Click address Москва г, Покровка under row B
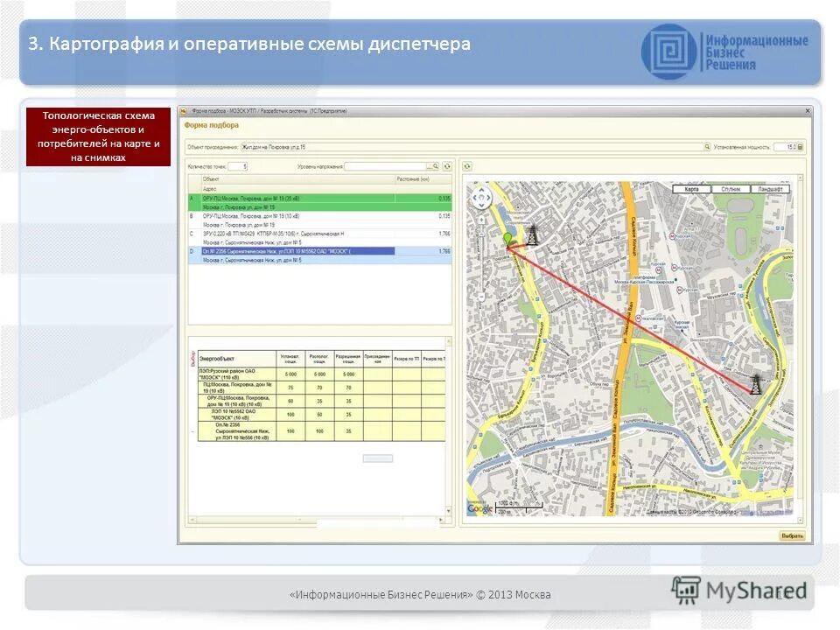This screenshot has width=840, height=630. click(x=239, y=225)
